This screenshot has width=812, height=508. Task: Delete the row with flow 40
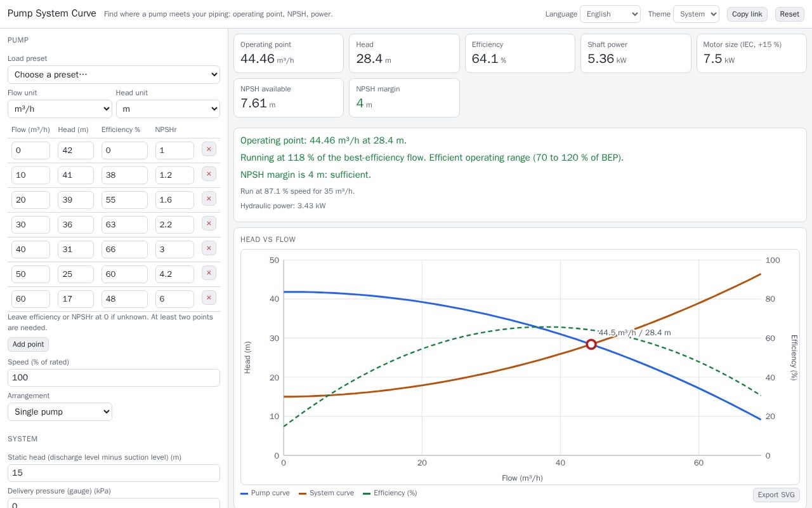209,248
